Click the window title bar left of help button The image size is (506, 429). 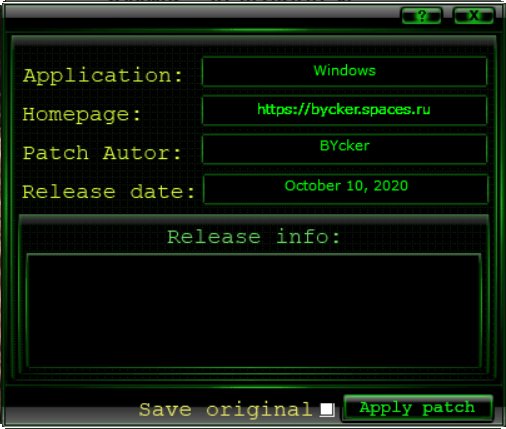click(x=200, y=13)
